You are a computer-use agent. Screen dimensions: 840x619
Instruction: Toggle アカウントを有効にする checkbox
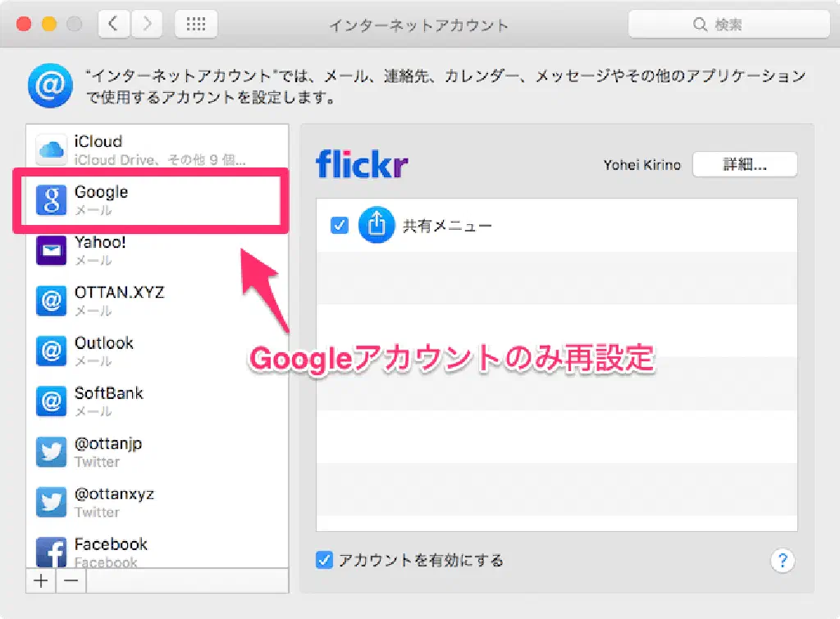[325, 561]
